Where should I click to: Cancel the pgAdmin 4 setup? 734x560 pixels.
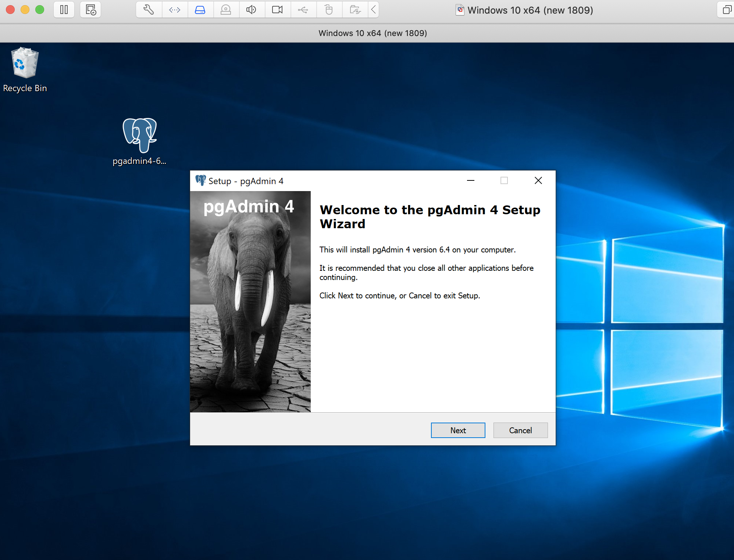tap(520, 430)
